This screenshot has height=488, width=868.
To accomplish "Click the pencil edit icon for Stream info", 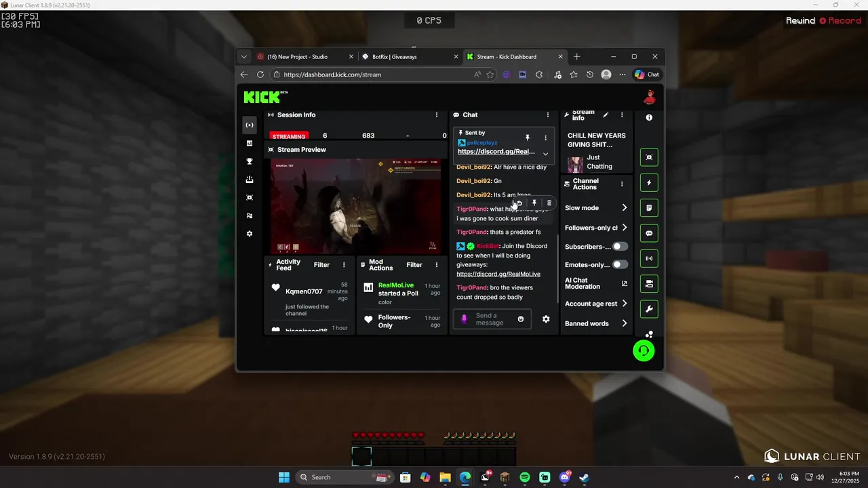I will coord(606,115).
